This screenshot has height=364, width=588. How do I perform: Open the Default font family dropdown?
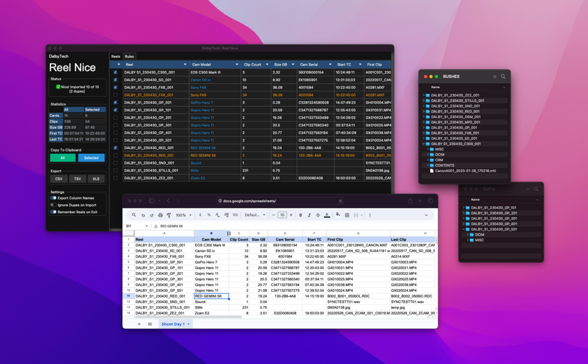255,215
